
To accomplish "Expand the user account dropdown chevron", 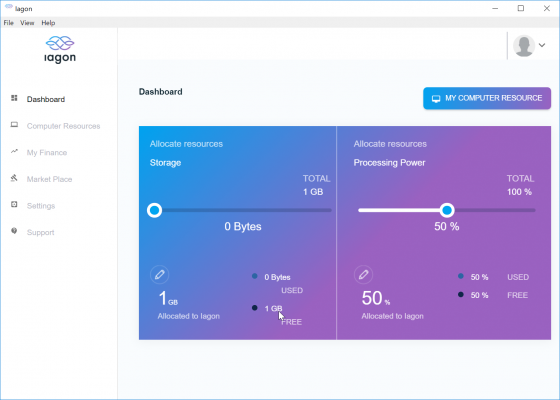I will pos(542,45).
